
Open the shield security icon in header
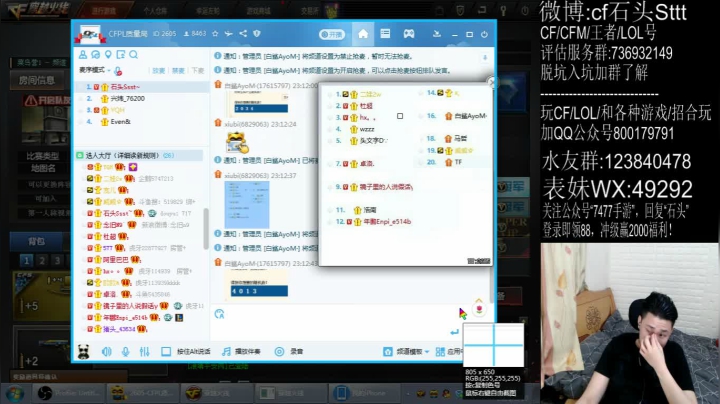(257, 34)
